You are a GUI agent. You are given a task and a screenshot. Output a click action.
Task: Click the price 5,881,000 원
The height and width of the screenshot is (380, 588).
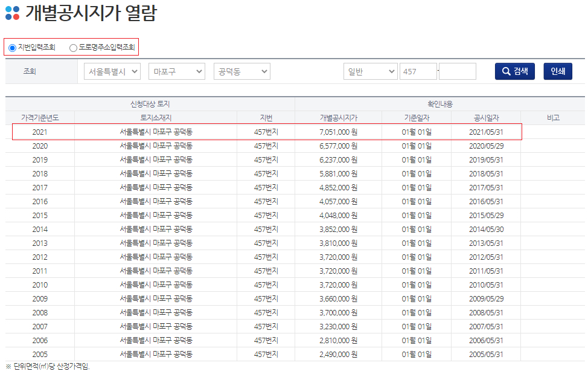point(338,173)
